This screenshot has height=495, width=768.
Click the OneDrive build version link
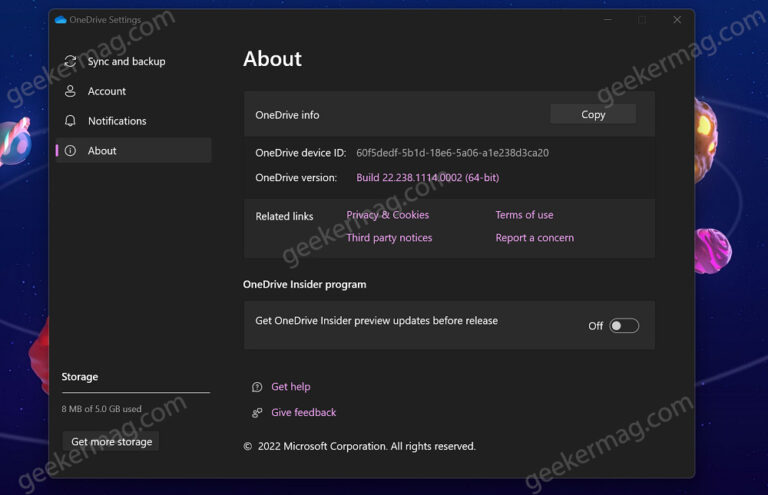point(427,178)
